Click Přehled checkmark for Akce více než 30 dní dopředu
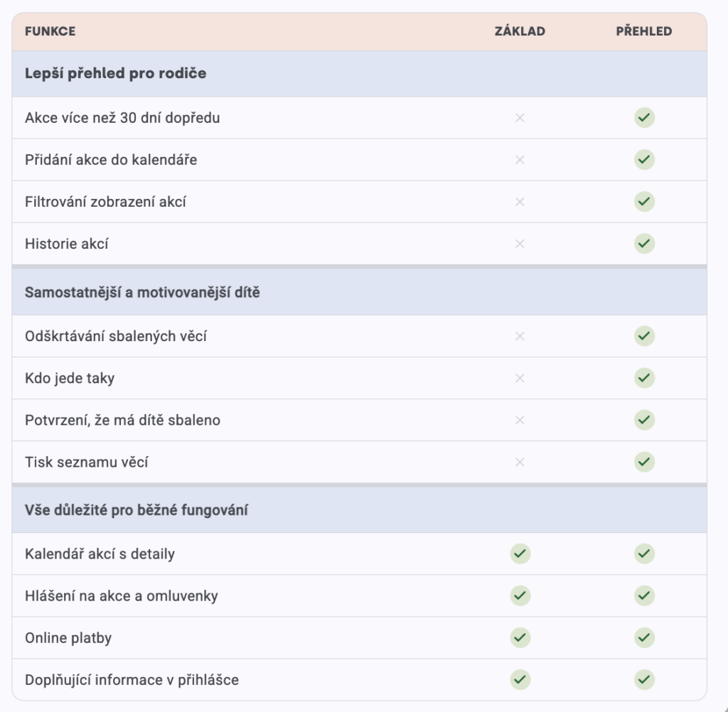The width and height of the screenshot is (728, 712). tap(644, 117)
